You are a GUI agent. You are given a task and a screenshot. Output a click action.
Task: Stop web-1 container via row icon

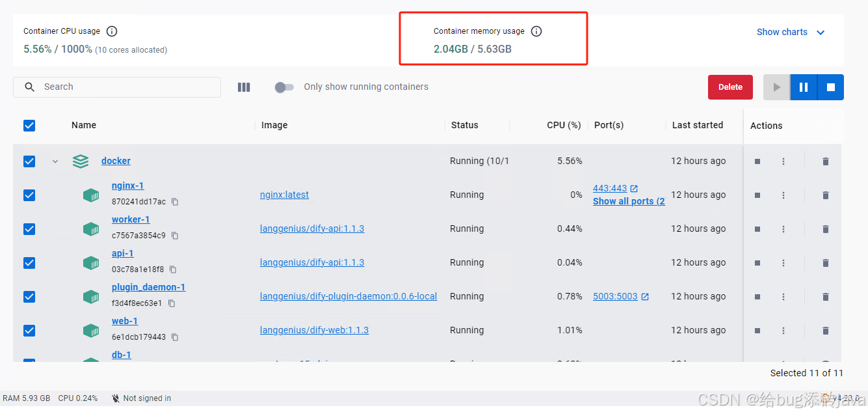(x=757, y=331)
